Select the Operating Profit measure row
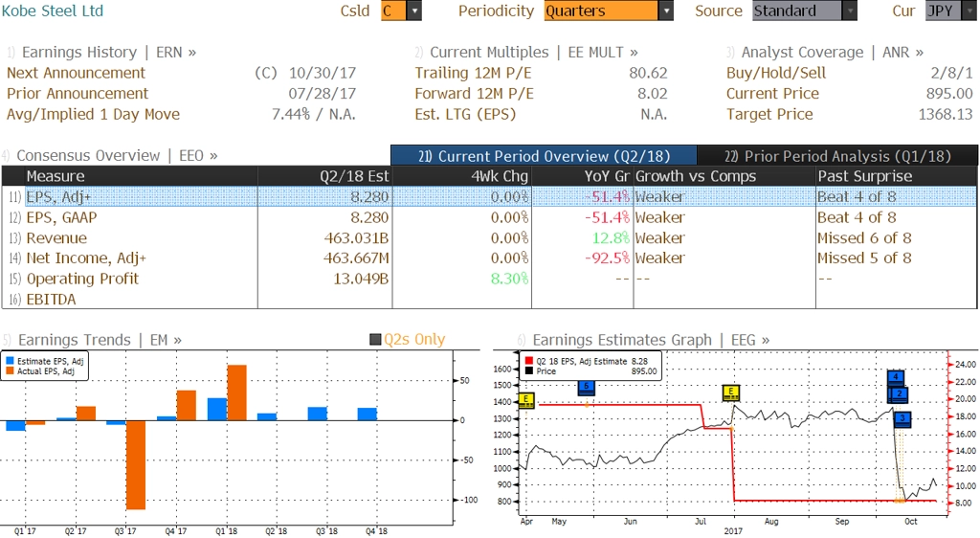 (489, 279)
